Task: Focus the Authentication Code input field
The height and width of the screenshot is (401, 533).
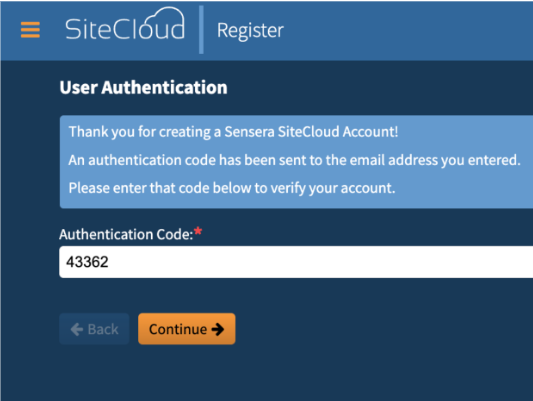Action: tap(296, 262)
